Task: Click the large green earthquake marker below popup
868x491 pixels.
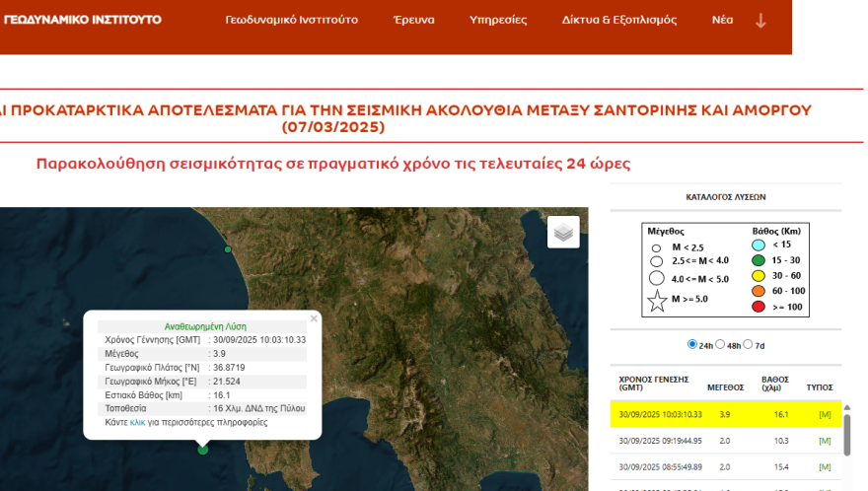Action: pos(202,450)
